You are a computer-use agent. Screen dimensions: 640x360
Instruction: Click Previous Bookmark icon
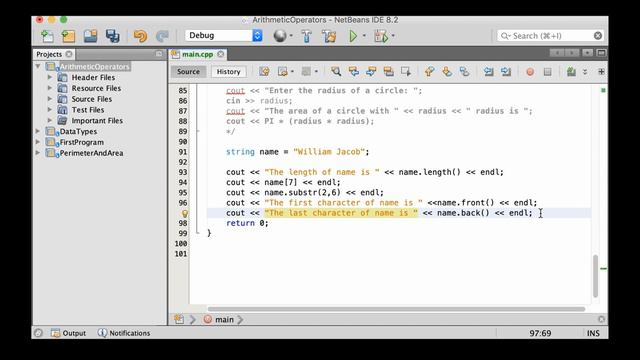pyautogui.click(x=429, y=71)
